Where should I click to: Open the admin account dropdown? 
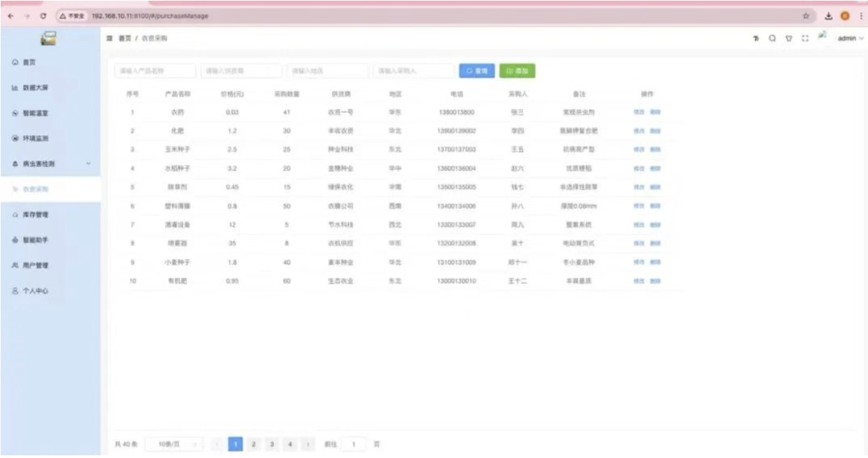click(x=850, y=39)
